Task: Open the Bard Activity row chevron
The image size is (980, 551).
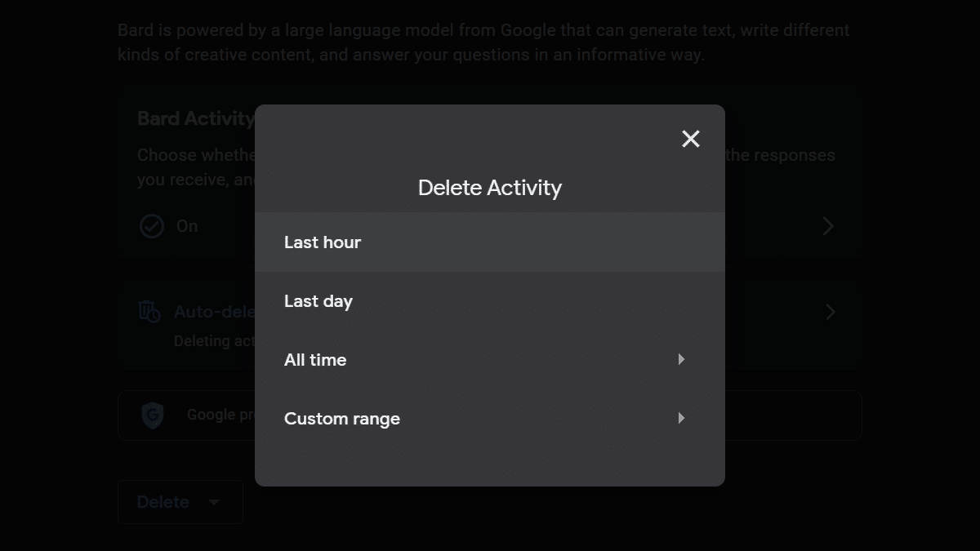Action: pos(828,226)
